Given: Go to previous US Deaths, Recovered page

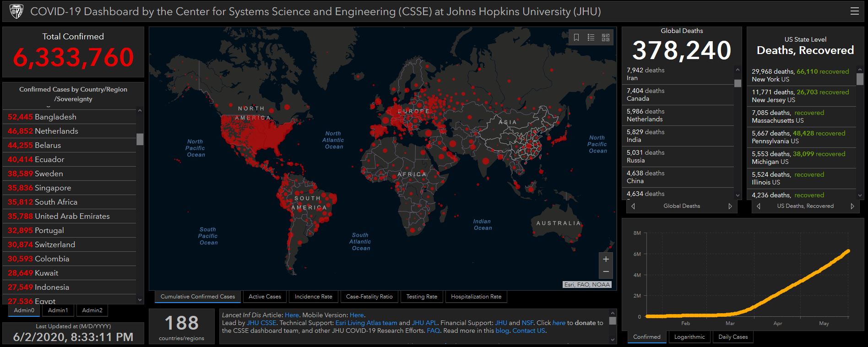Looking at the screenshot, I should (759, 206).
